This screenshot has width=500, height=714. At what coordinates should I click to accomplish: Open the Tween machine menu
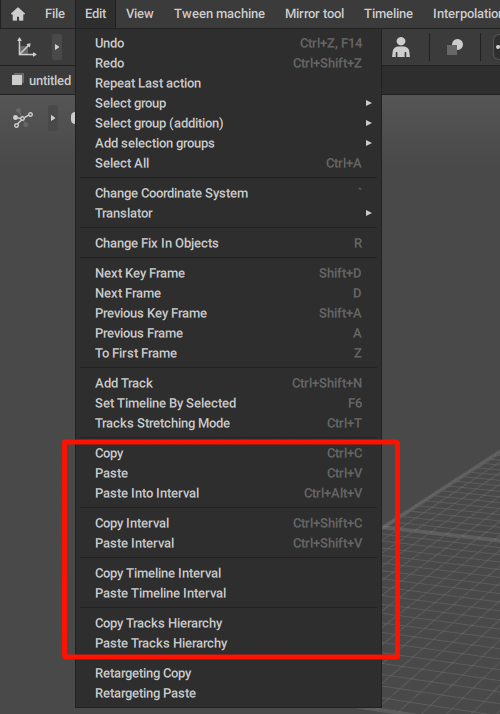pos(219,14)
